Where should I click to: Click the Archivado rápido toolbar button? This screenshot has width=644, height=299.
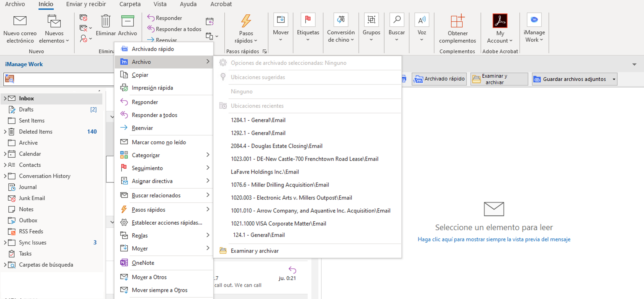439,79
